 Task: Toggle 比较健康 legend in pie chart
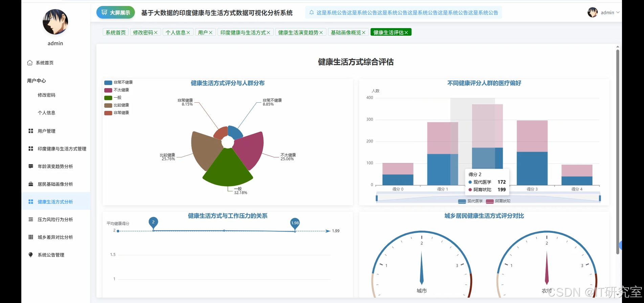117,105
